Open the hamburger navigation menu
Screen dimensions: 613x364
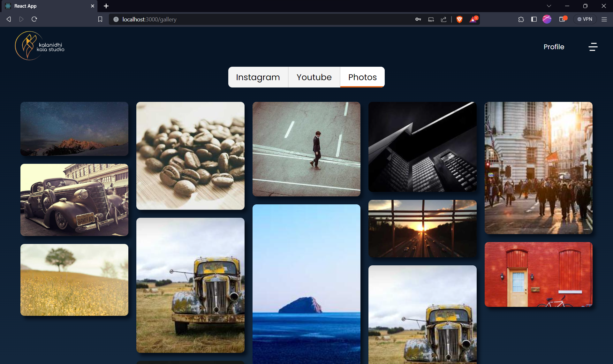coord(593,47)
